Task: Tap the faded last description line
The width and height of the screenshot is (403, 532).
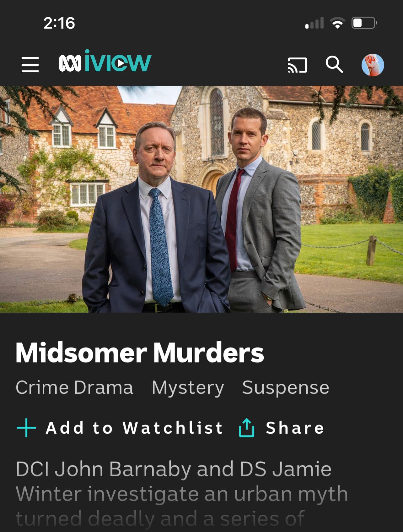Action: tap(160, 518)
